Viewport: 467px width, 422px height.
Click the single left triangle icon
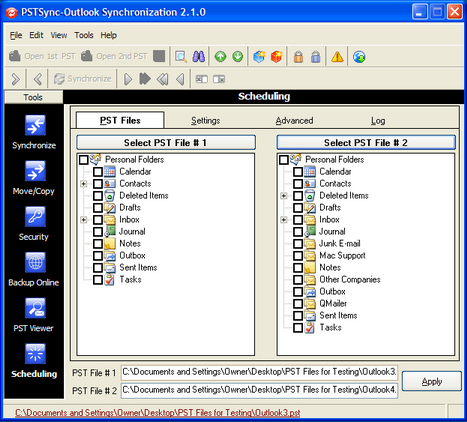point(180,79)
